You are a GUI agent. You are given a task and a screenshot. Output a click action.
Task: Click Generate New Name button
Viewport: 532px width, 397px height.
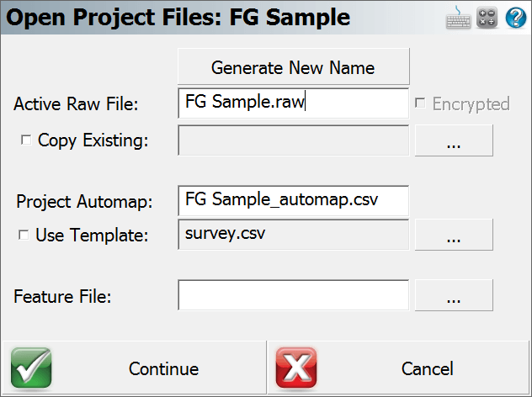tap(294, 66)
